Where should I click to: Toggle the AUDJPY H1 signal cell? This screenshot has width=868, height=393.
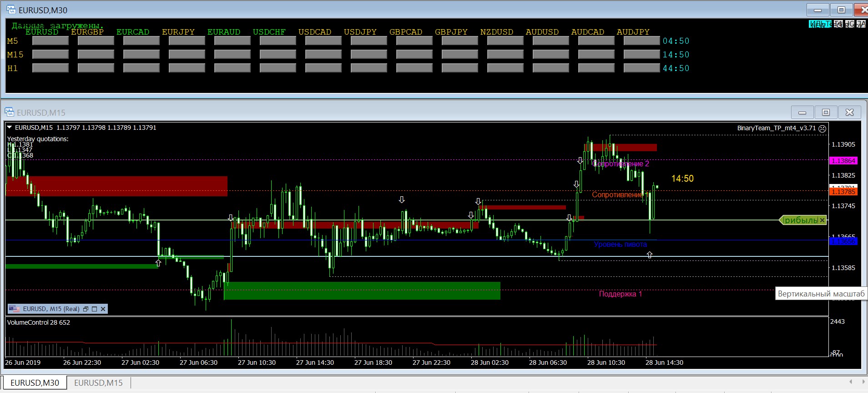click(x=641, y=68)
